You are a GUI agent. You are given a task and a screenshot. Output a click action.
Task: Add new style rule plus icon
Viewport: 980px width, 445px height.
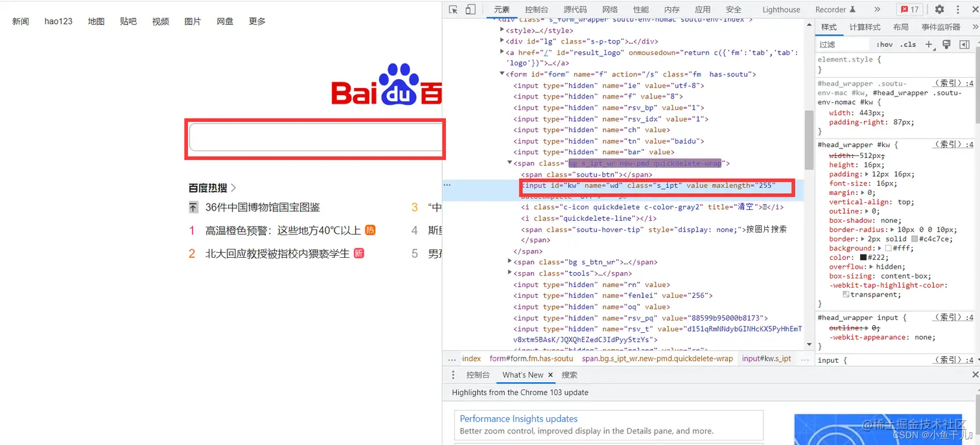click(929, 44)
